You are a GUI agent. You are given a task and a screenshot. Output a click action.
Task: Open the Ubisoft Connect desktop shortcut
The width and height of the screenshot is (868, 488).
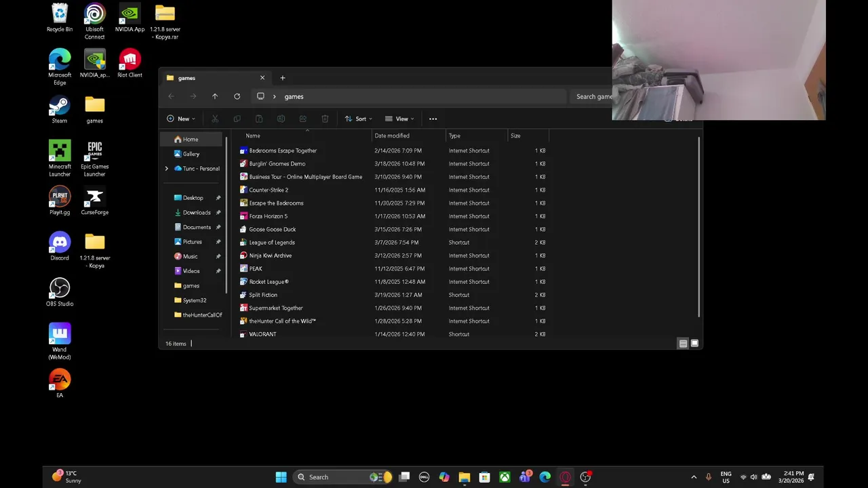tap(95, 22)
